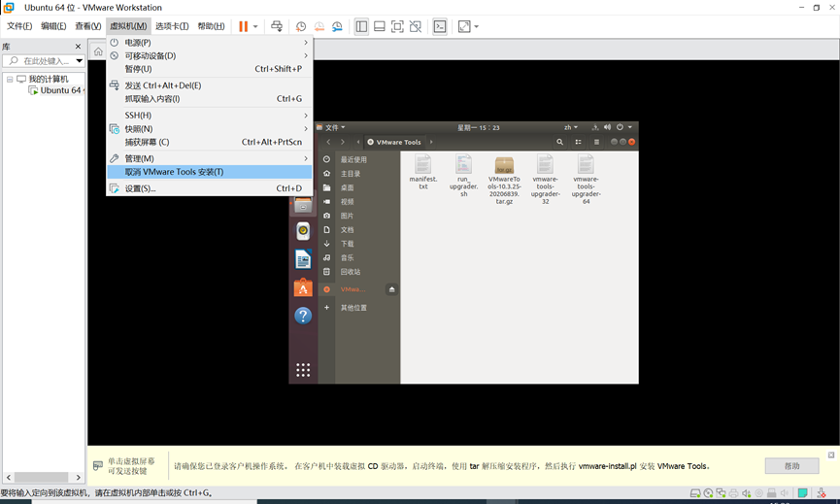Click the library search input field
840x504 pixels.
[x=44, y=61]
